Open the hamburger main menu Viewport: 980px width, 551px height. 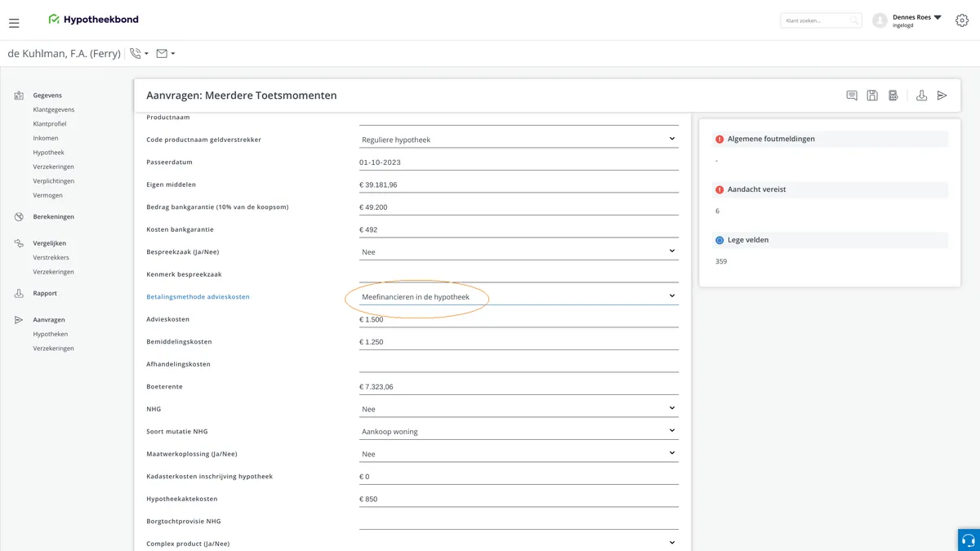(14, 23)
